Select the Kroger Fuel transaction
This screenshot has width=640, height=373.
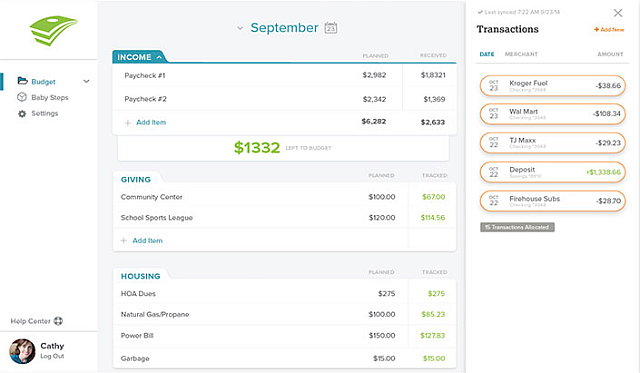(x=553, y=86)
